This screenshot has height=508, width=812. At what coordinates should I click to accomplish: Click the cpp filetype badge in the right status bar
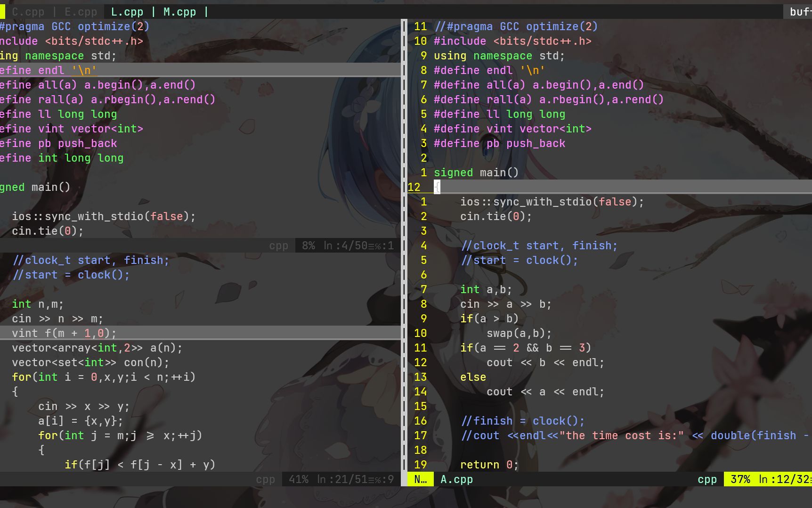tap(706, 479)
